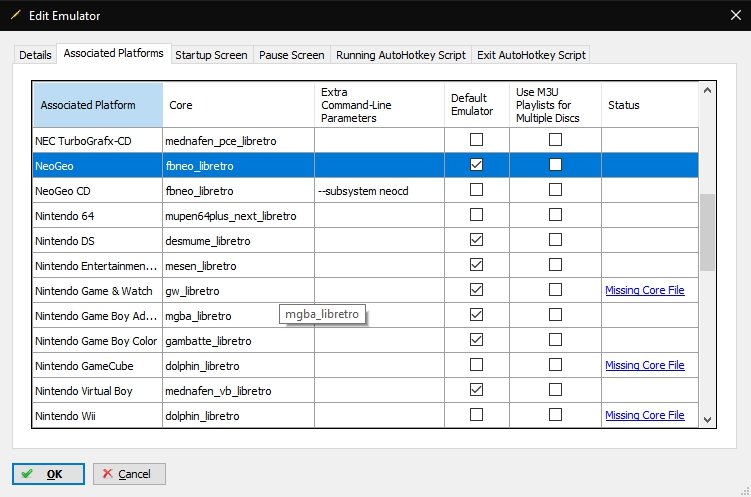751x497 pixels.
Task: Click the pencil icon in title bar
Action: point(15,15)
